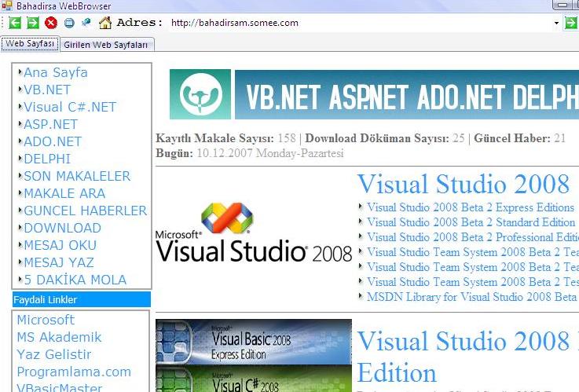This screenshot has width=579, height=392.
Task: Open the DOWNLOAD menu link
Action: (62, 228)
